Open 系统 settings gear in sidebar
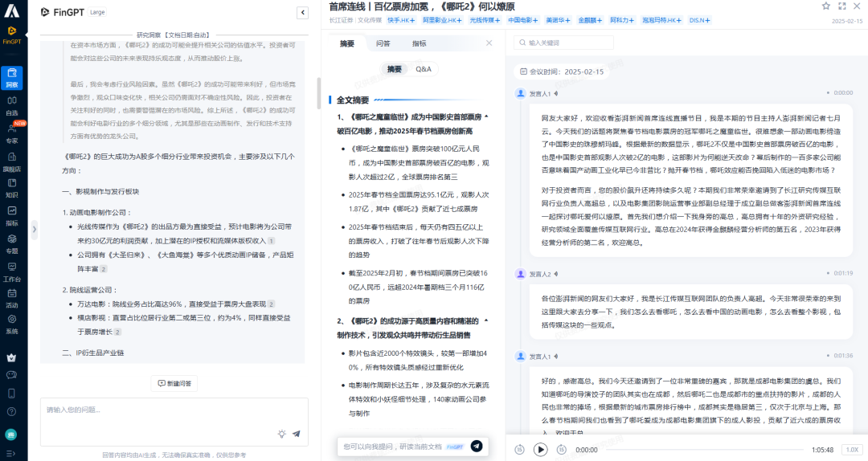Screen dimensions: 868x461 pos(11,324)
